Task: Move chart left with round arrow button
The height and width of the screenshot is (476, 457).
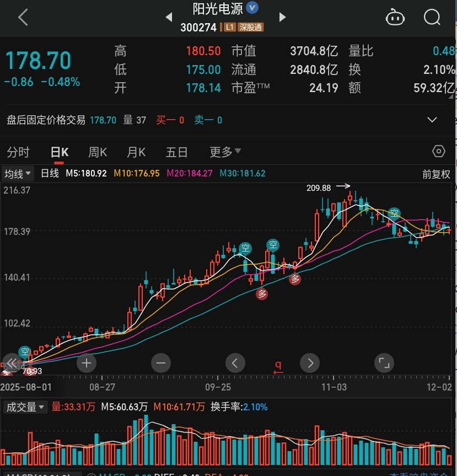Action: click(235, 363)
